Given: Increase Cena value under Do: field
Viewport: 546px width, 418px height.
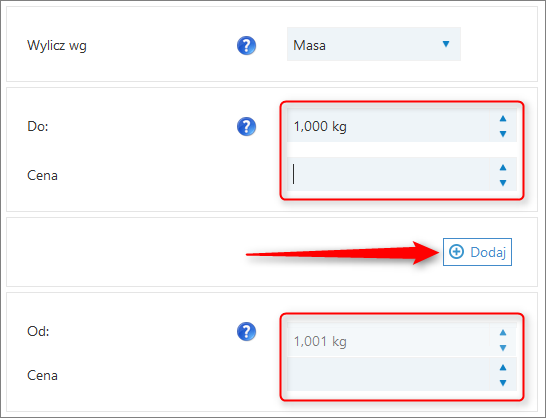Looking at the screenshot, I should 503,168.
